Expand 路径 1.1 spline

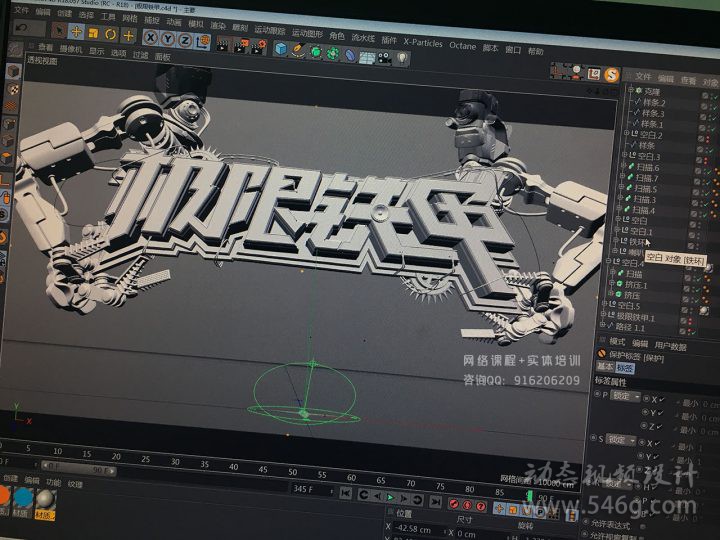(x=602, y=325)
